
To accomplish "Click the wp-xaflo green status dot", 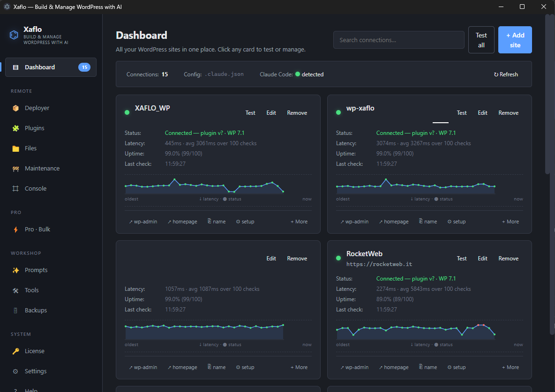I will (338, 112).
